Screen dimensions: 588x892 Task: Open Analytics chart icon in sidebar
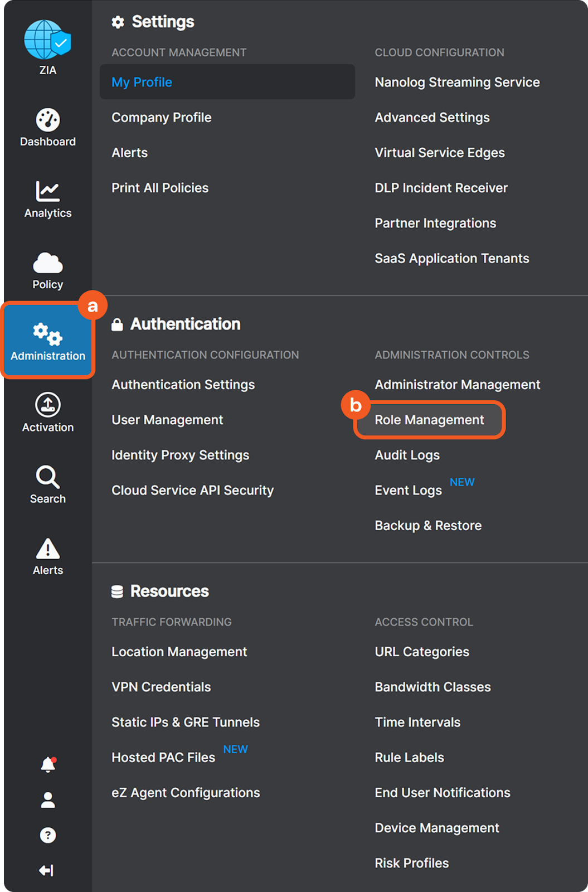pos(48,191)
